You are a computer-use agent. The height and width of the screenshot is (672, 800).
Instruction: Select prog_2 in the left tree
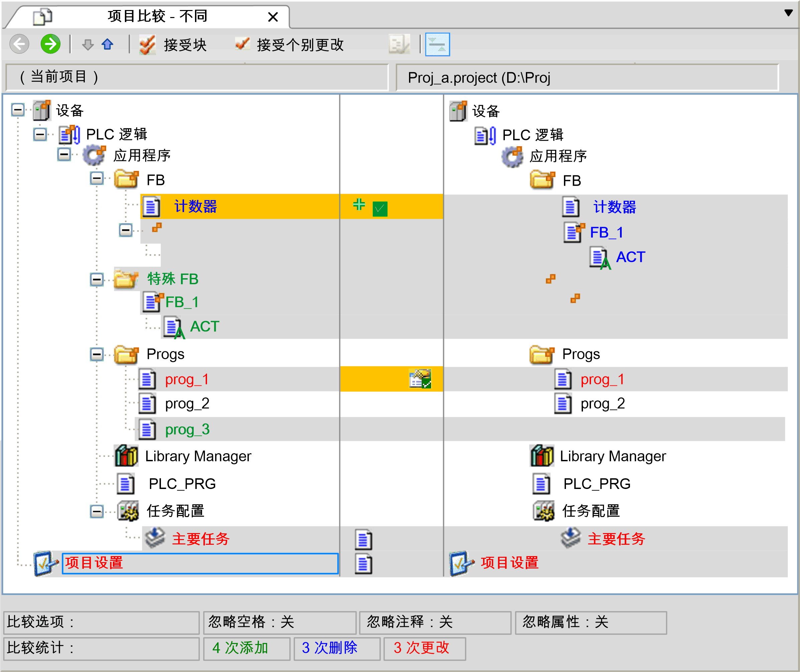tap(187, 404)
